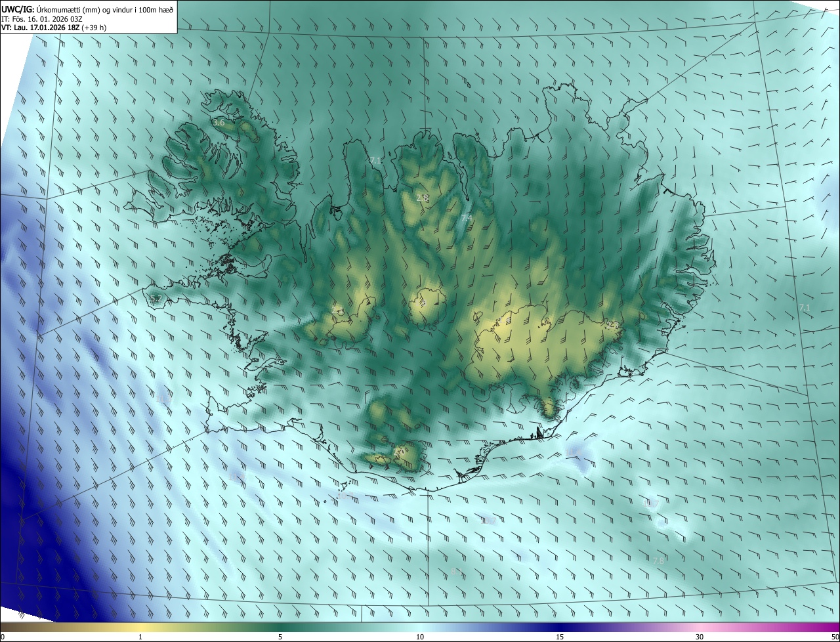Viewport: 840px width, 642px height.
Task: Click the 5.2 value on Snæfellsnes peninsula
Action: 156,299
